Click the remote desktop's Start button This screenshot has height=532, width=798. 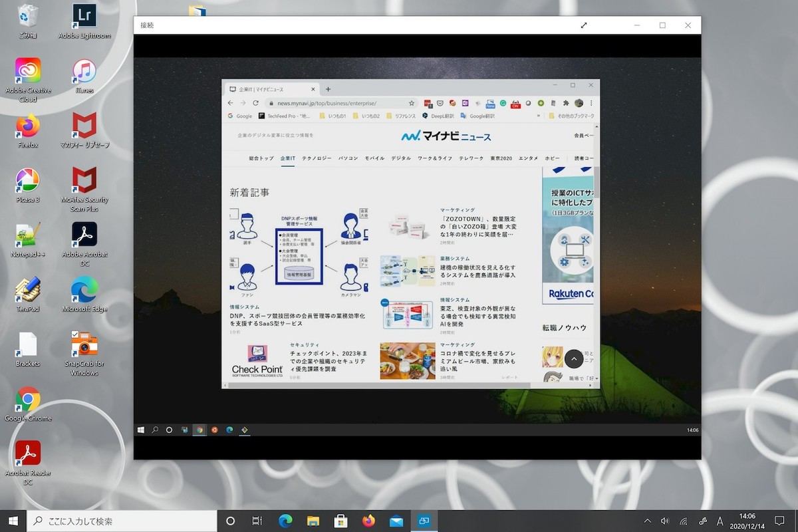(x=141, y=430)
